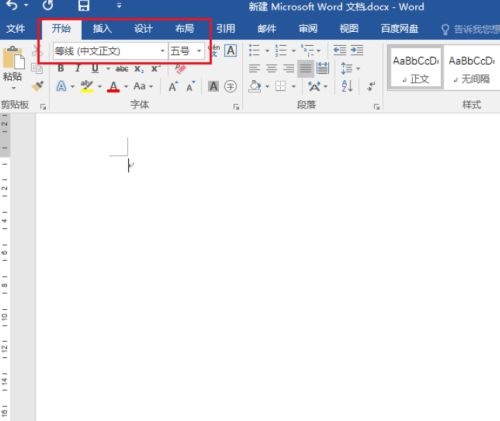
Task: Click the shrink font size icon
Action: (x=191, y=87)
